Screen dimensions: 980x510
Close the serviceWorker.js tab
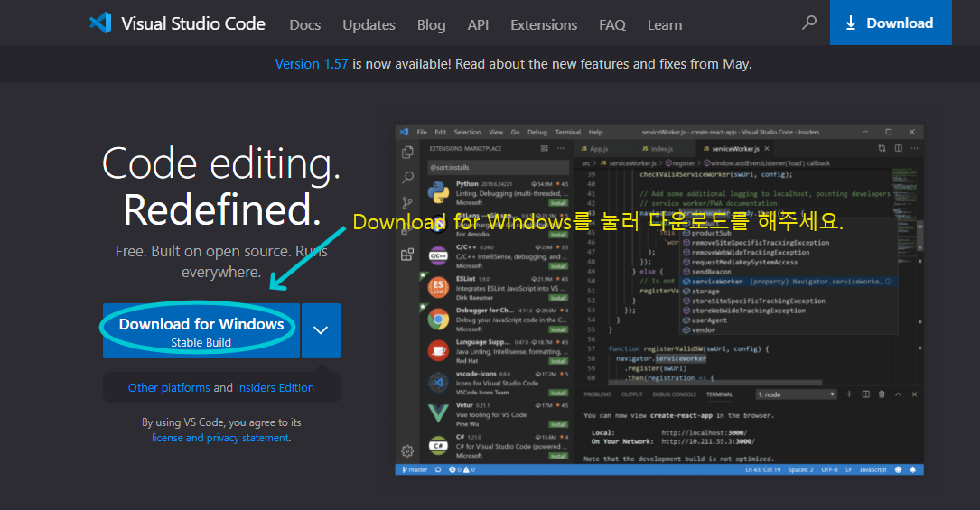766,149
